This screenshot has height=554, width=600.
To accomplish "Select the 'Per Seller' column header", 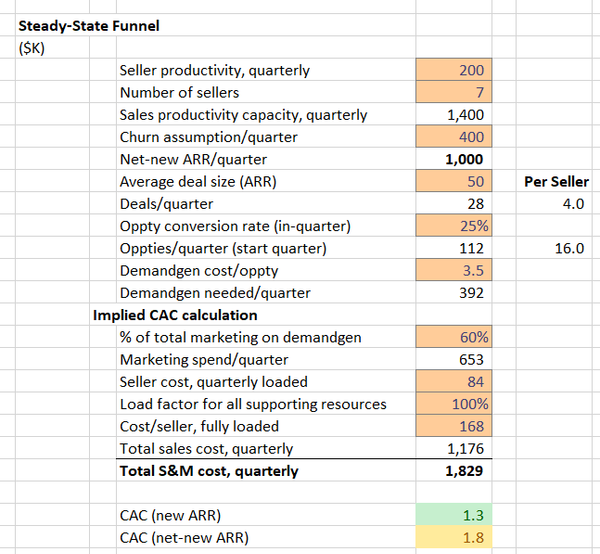I will (x=556, y=181).
